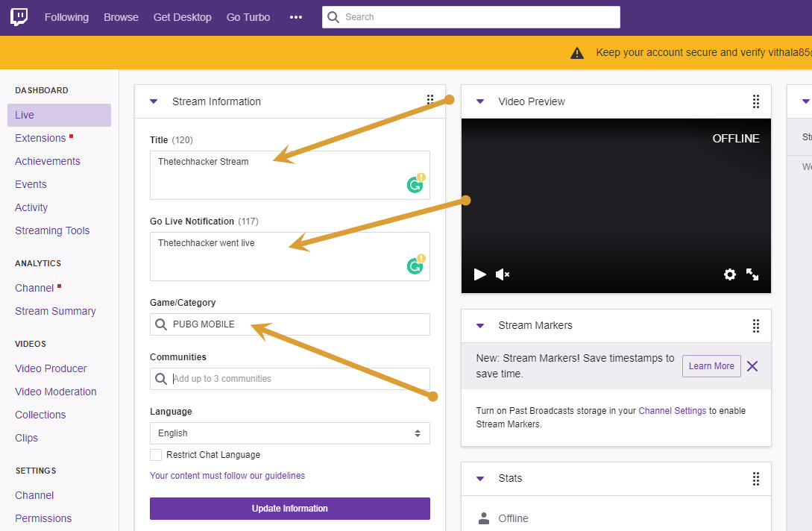Open Channel under Settings
The image size is (812, 531).
[x=34, y=495]
